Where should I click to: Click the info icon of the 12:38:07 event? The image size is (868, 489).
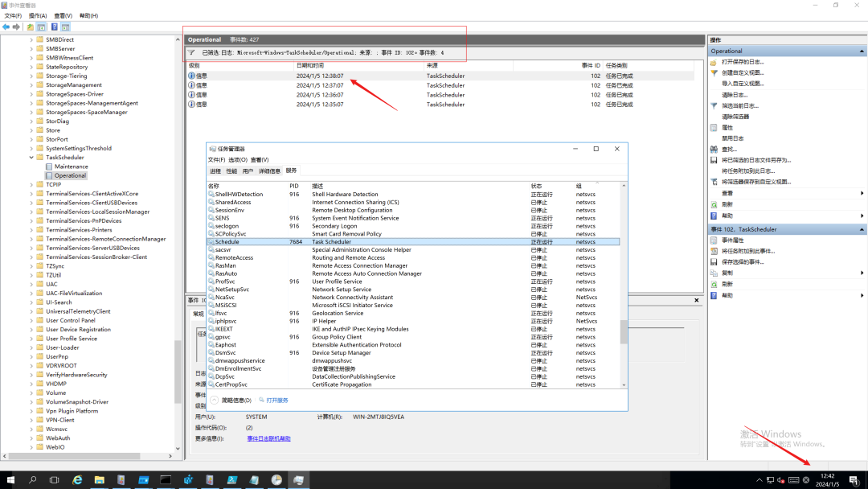point(191,76)
